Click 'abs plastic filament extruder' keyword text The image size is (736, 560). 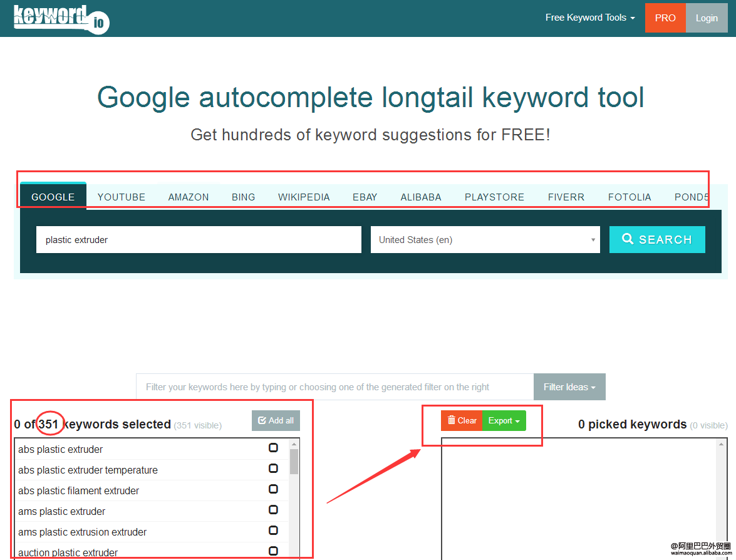[78, 490]
